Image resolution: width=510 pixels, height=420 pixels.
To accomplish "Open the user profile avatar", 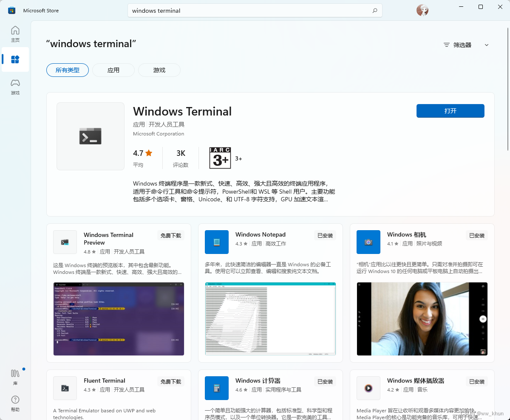I will (422, 11).
